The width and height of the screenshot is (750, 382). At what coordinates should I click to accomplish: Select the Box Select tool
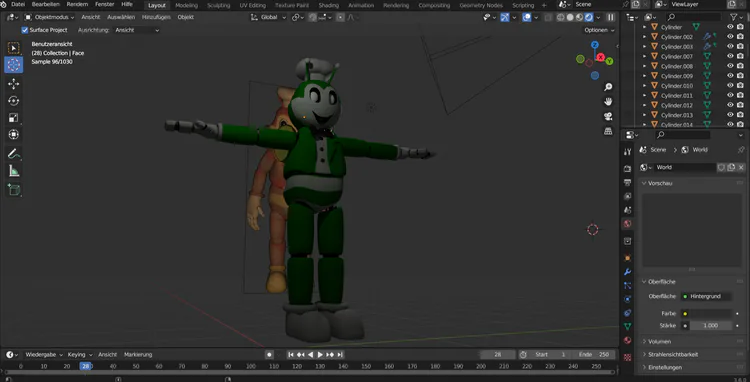pos(13,48)
